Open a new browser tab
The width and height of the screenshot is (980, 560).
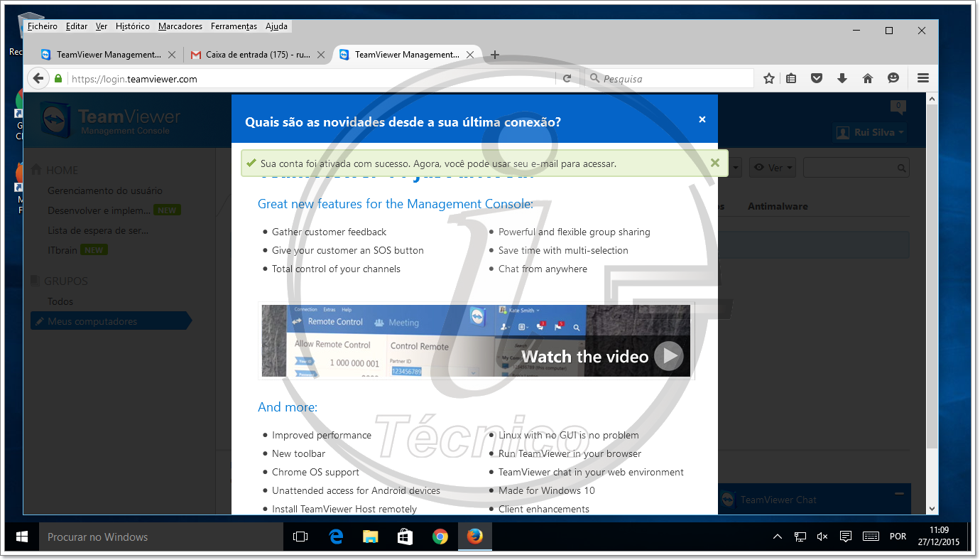click(495, 55)
